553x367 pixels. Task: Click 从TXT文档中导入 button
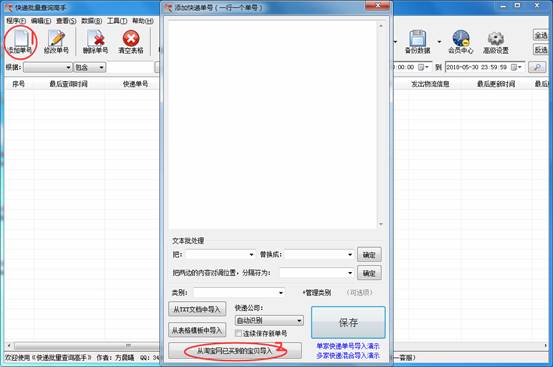(x=197, y=310)
